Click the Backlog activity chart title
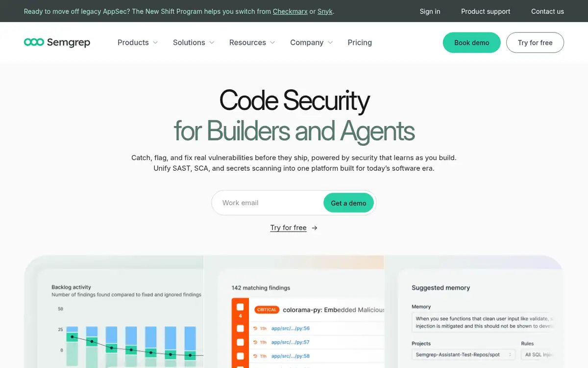588x368 pixels. (x=71, y=288)
